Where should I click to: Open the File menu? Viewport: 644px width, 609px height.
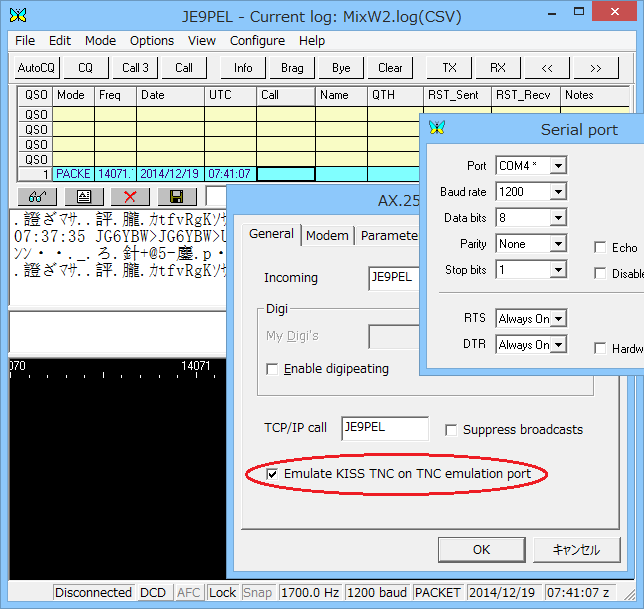25,41
